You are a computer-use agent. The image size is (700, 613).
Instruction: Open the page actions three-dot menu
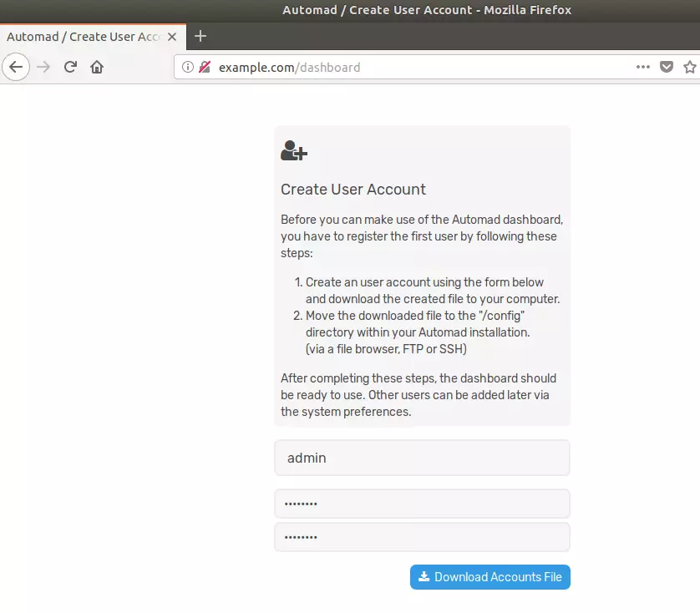tap(643, 67)
